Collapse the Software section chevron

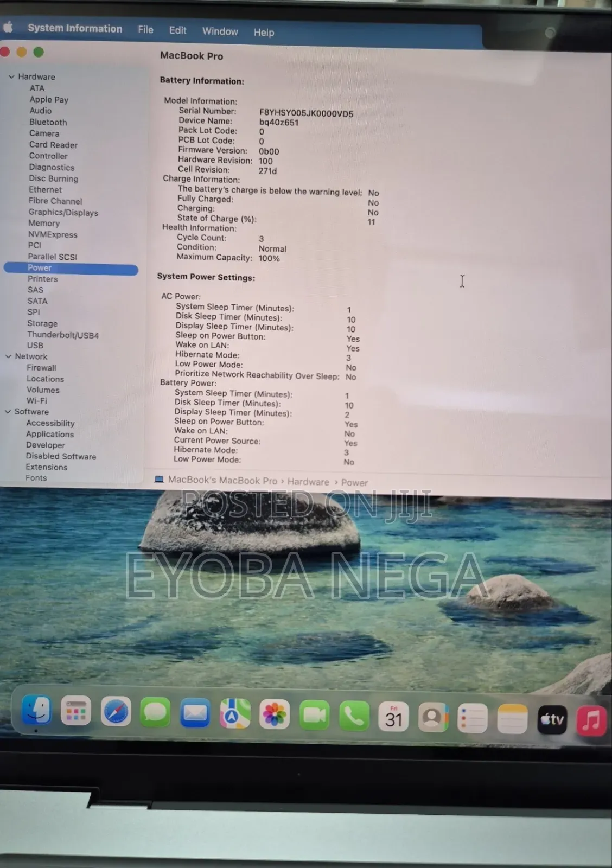click(8, 412)
